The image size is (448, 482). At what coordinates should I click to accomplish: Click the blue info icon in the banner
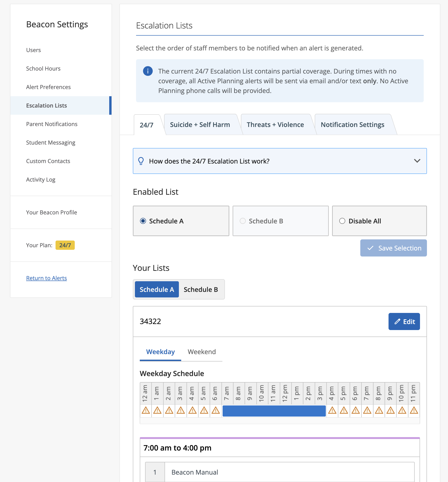pyautogui.click(x=148, y=71)
